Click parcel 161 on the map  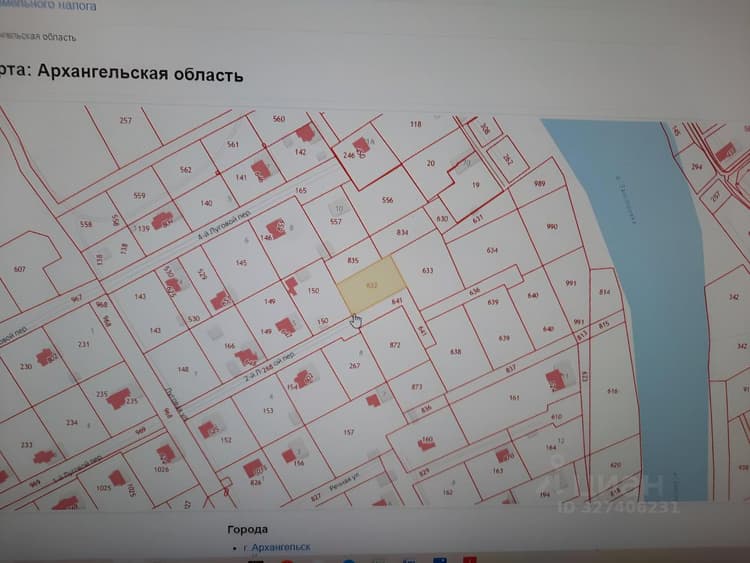coord(514,397)
